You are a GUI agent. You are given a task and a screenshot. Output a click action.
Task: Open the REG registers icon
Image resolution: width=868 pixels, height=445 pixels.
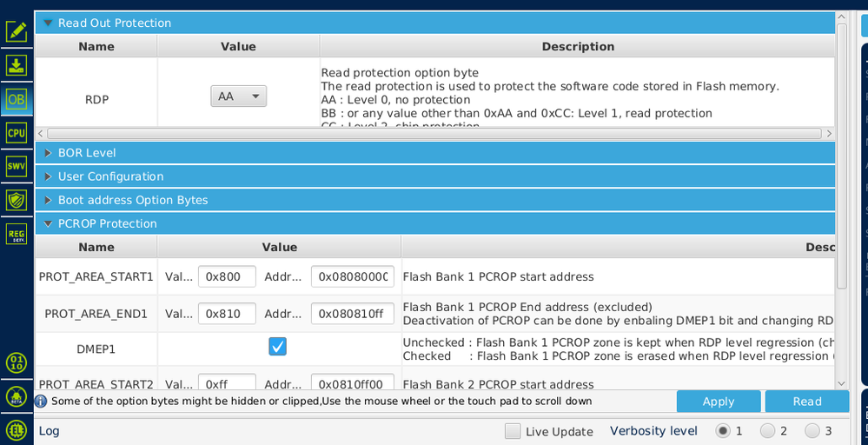(17, 234)
